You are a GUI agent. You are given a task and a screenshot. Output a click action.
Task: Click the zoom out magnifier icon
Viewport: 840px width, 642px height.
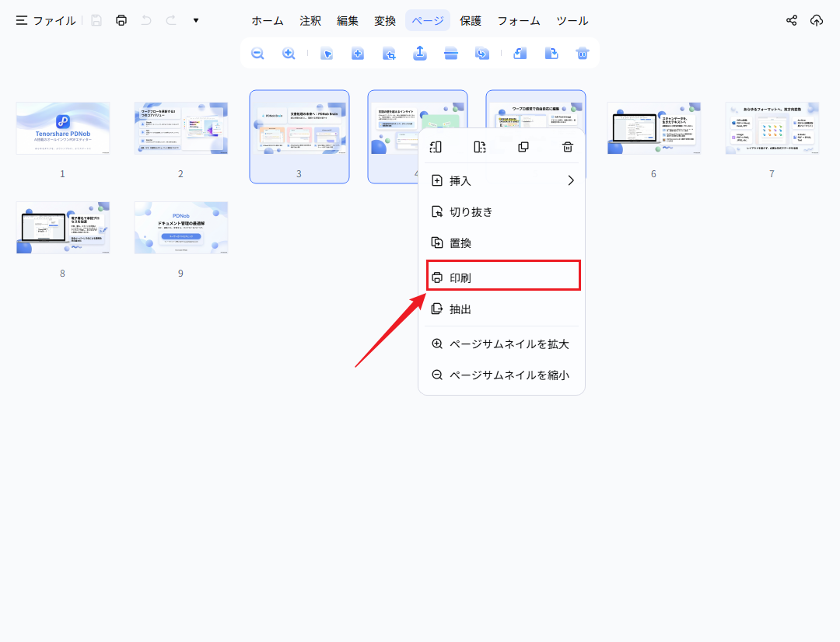257,54
